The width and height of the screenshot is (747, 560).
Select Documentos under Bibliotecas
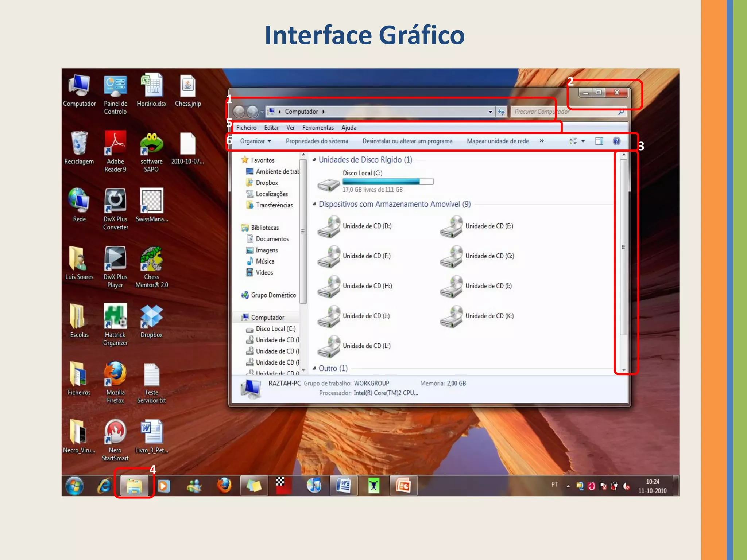click(268, 239)
